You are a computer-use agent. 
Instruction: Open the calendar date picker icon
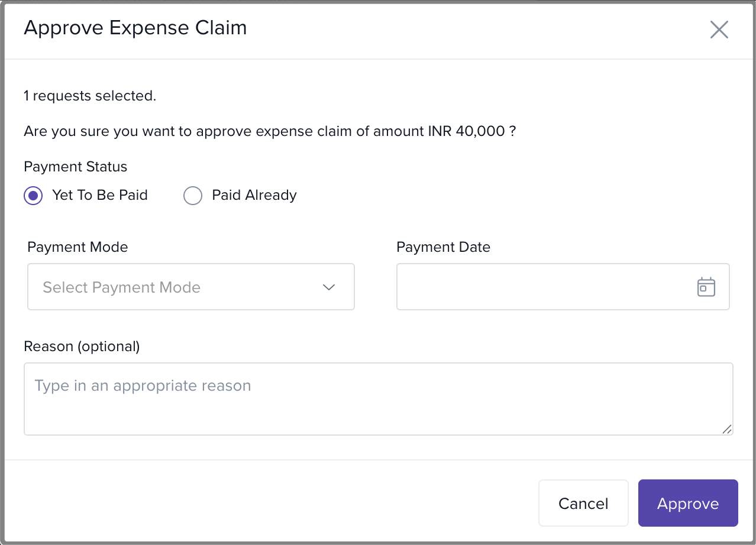pos(706,287)
